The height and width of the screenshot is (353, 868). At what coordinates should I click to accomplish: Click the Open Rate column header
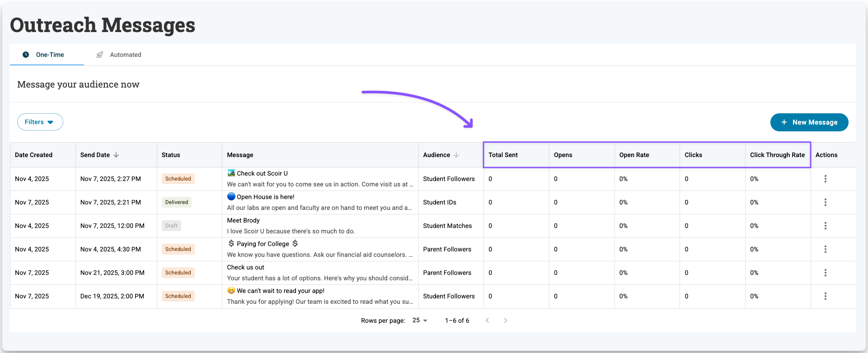coord(634,155)
